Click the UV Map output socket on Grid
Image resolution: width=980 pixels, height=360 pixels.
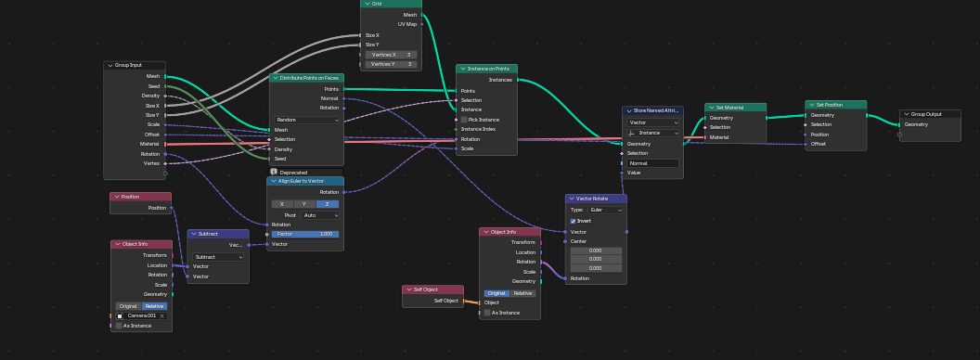tap(421, 24)
